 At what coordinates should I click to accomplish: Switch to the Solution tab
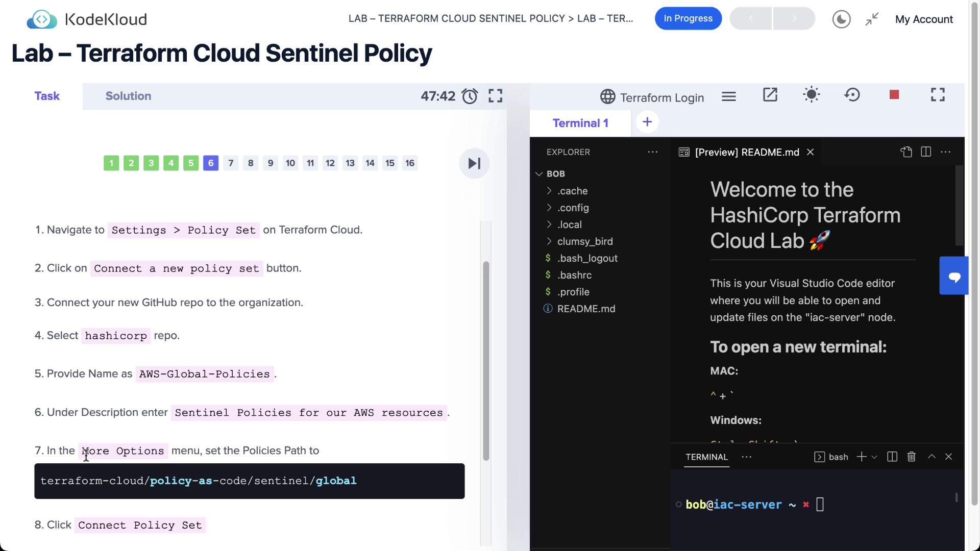[128, 96]
